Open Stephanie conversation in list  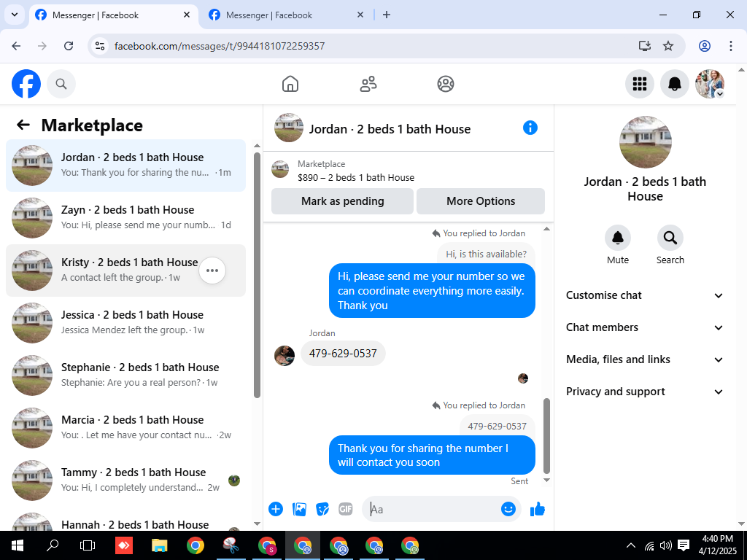point(125,376)
